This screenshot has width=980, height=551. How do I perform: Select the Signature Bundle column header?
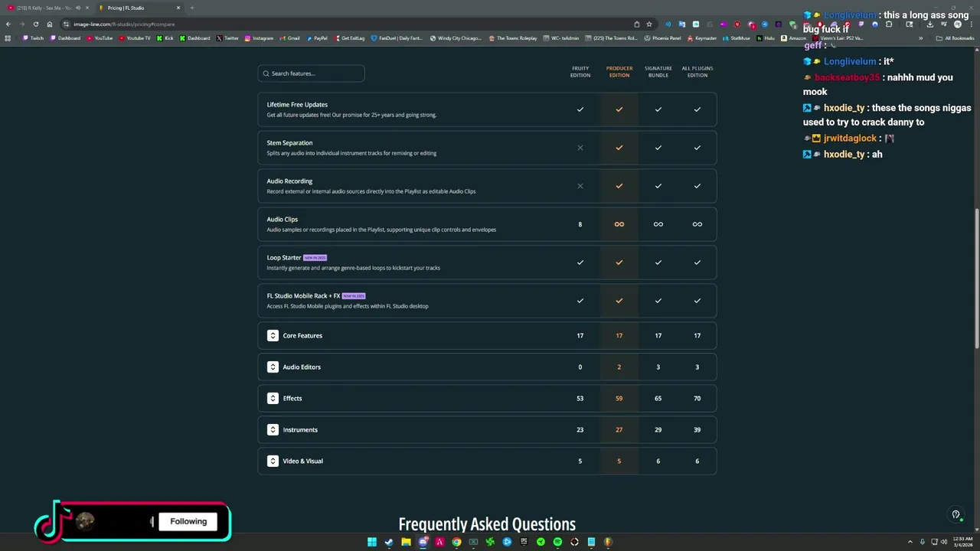click(x=658, y=72)
